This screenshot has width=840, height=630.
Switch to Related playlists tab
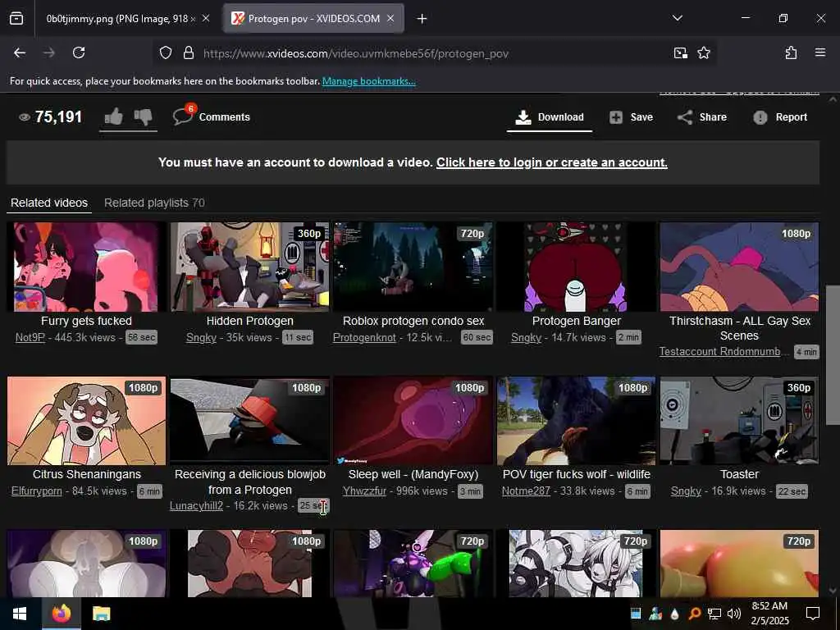(154, 203)
